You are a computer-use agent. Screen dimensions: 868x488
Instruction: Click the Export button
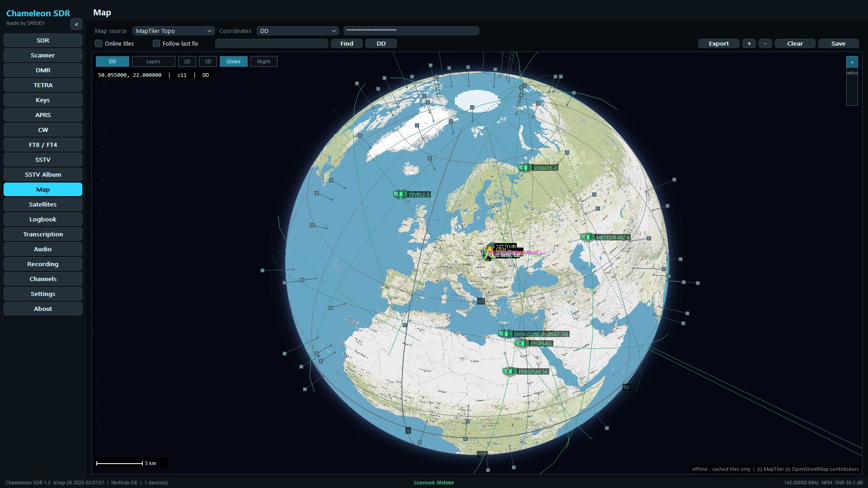point(719,43)
